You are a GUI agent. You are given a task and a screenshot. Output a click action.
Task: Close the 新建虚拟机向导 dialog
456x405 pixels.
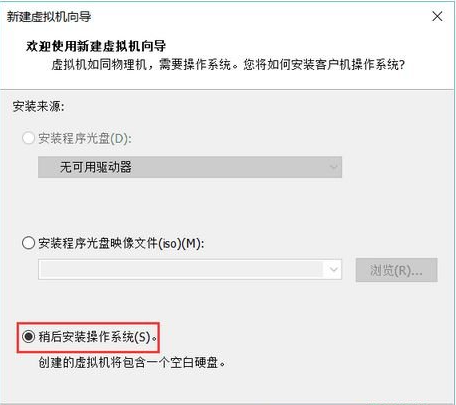(437, 16)
